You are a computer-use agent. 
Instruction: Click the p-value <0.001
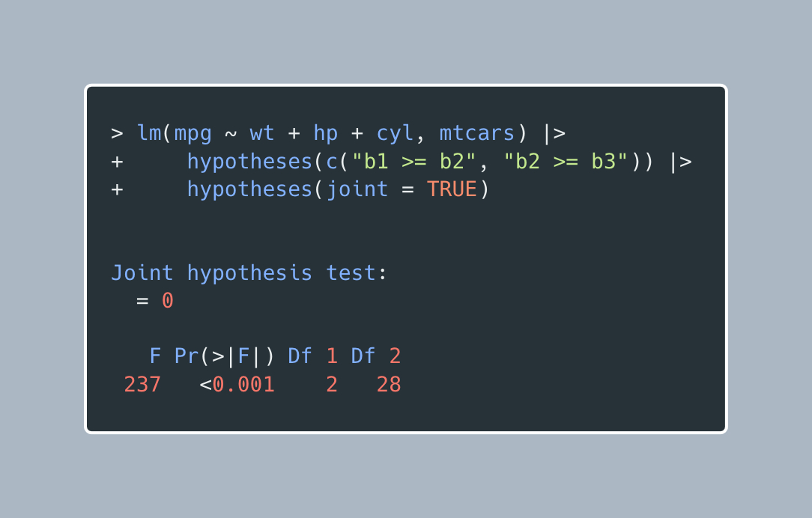coord(237,385)
